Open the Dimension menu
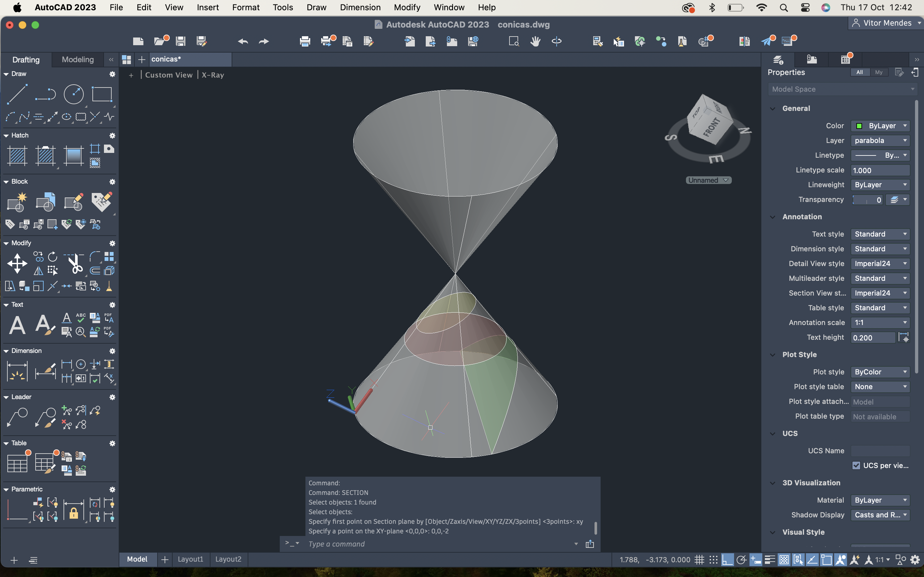924x577 pixels. click(x=360, y=7)
